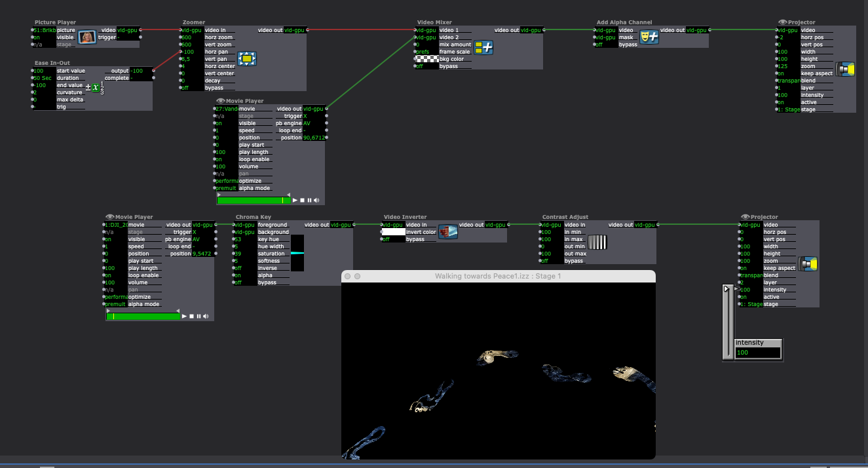Toggle the eye icon on the top Projector
The width and height of the screenshot is (868, 468).
782,22
